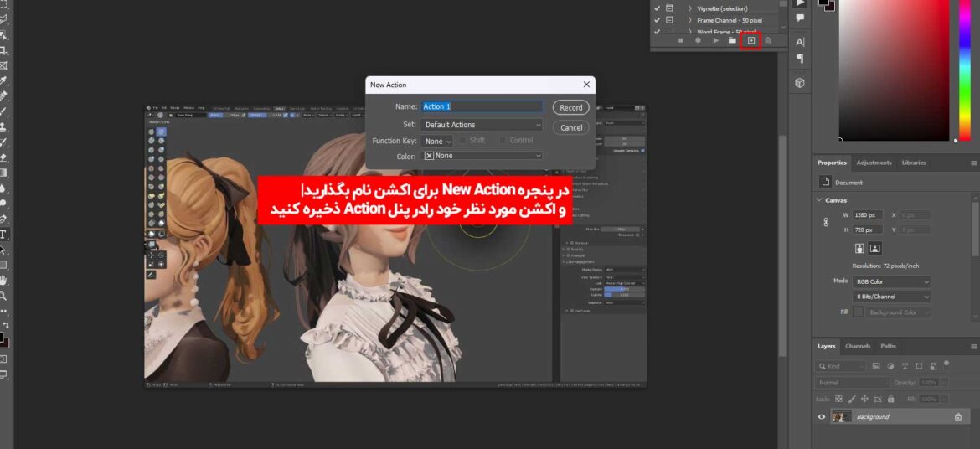980x449 pixels.
Task: Open the 8 Bits/Channel dropdown
Action: point(891,297)
